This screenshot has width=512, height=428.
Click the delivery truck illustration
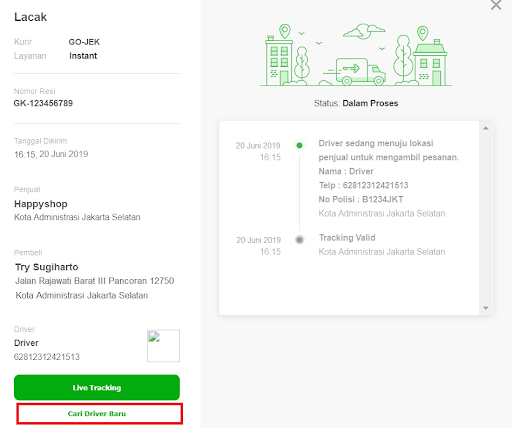pyautogui.click(x=360, y=72)
